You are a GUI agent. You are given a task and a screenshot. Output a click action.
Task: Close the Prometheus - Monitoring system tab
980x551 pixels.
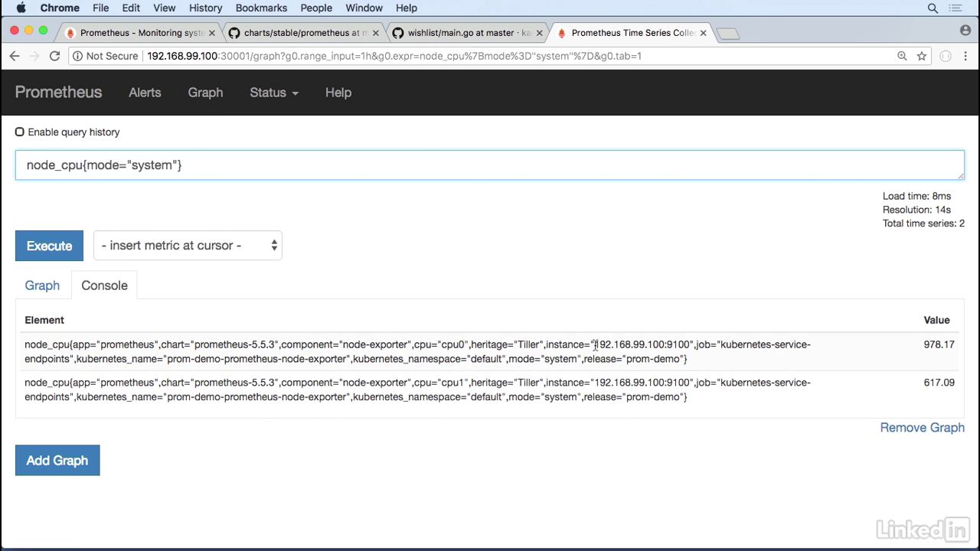(212, 33)
